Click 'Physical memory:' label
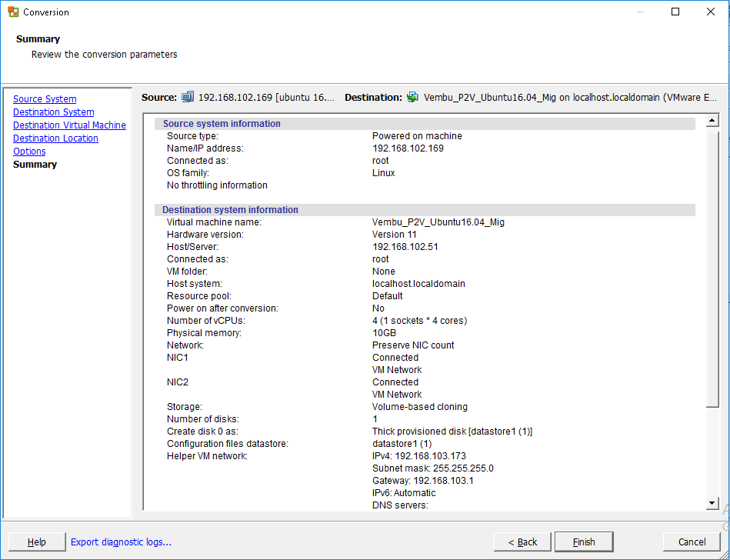 coord(204,333)
